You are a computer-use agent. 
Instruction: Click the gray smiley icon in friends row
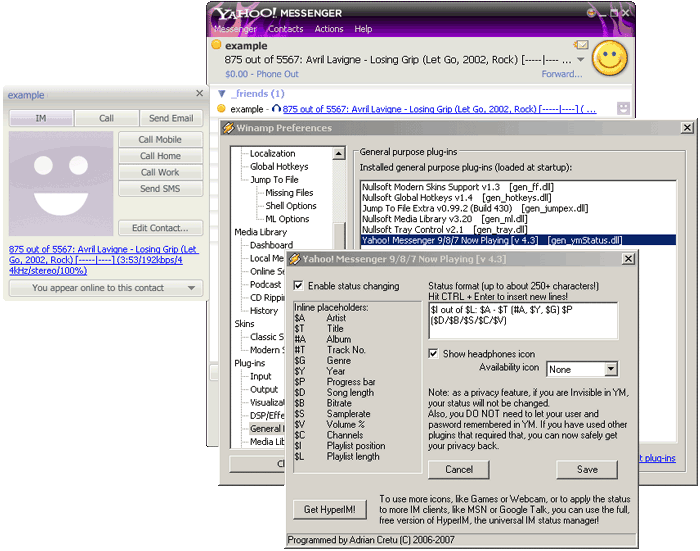pyautogui.click(x=624, y=108)
